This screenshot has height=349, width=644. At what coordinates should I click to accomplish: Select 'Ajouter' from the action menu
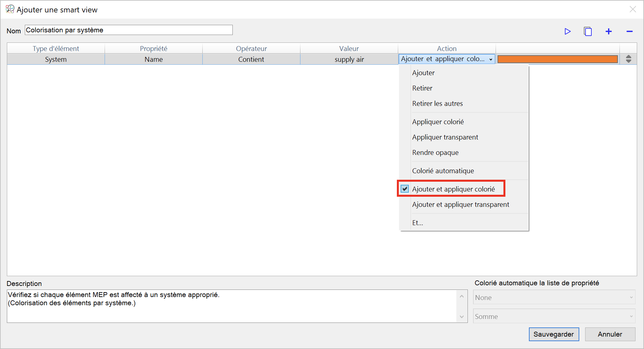(464, 73)
